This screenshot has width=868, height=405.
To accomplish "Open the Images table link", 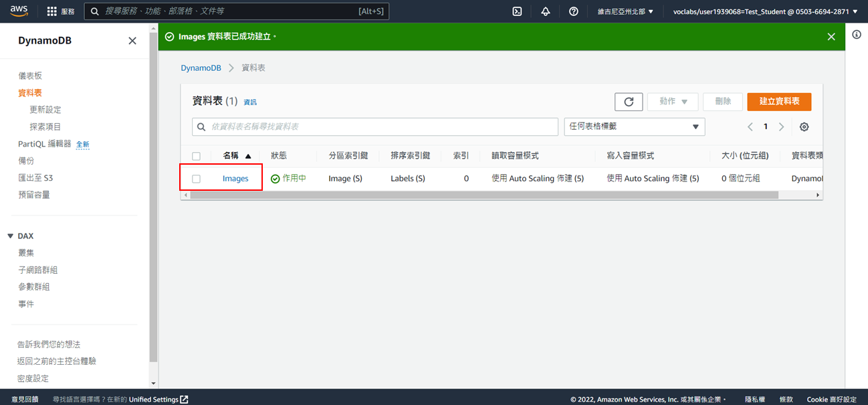I will click(x=235, y=179).
